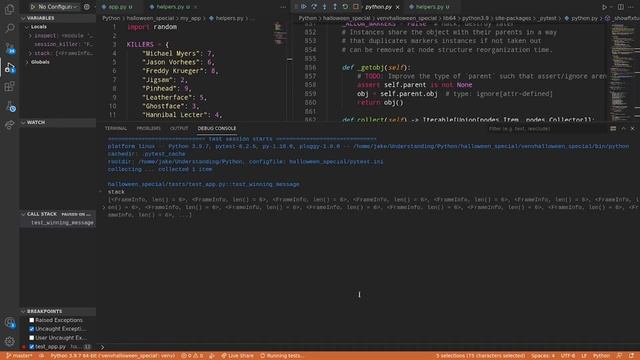
Task: Open the Live Share view in activity bar
Action: tap(9, 125)
